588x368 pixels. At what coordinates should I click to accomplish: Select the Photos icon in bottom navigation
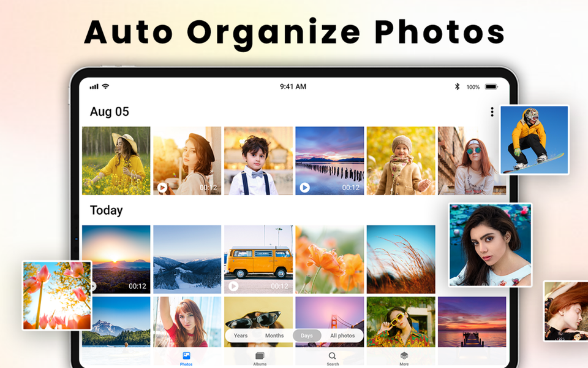[x=186, y=356]
